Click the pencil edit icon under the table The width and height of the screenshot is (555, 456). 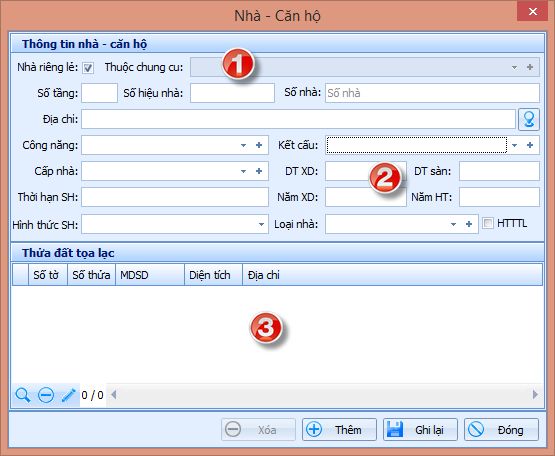pos(68,395)
